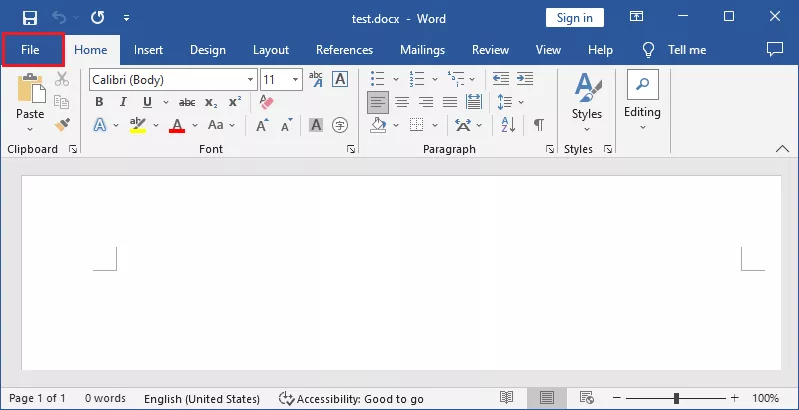
Task: Click the Sign in button
Action: tap(574, 17)
